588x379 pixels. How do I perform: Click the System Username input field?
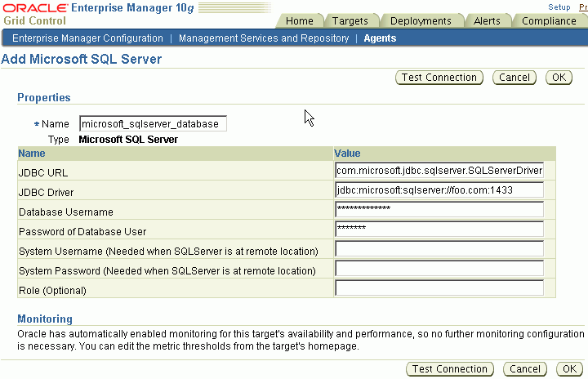tap(439, 249)
